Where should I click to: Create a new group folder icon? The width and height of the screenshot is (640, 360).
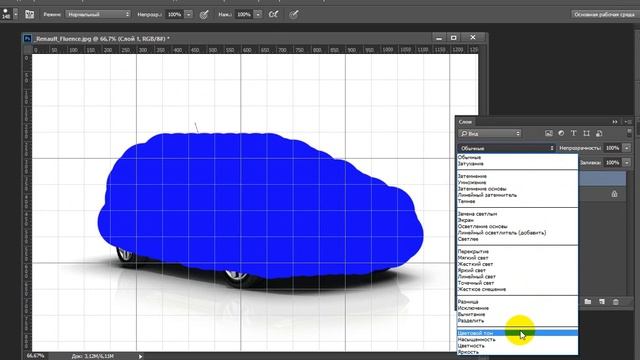point(588,302)
